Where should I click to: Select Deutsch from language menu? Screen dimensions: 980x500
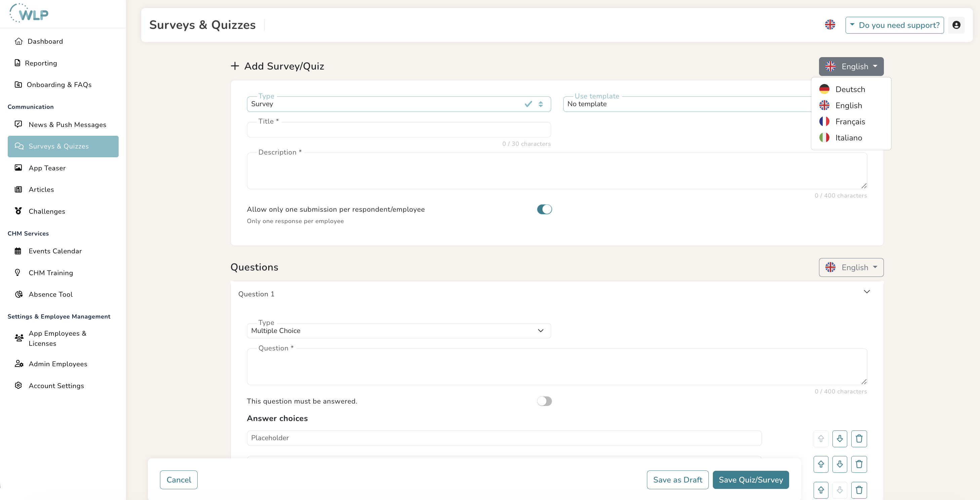pyautogui.click(x=851, y=89)
